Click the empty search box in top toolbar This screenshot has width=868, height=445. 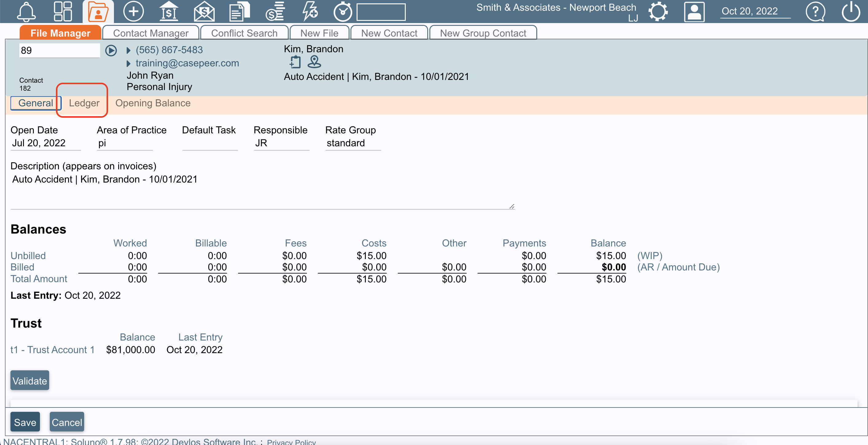pos(381,13)
